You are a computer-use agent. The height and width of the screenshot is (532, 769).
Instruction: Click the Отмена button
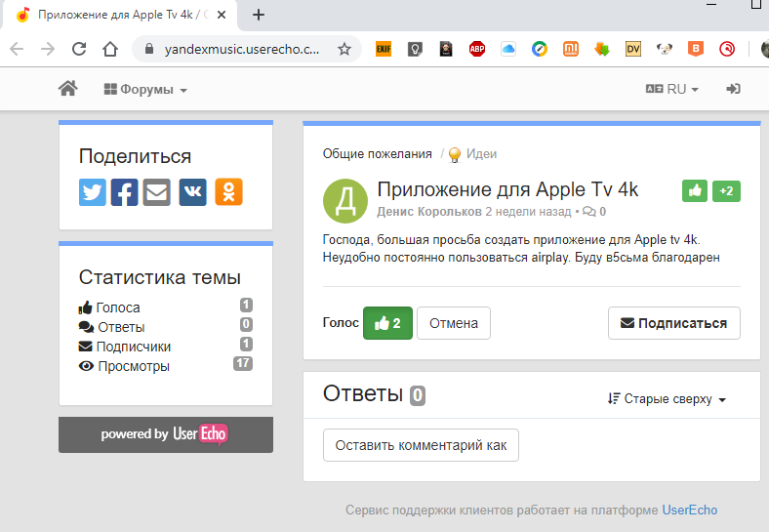454,323
